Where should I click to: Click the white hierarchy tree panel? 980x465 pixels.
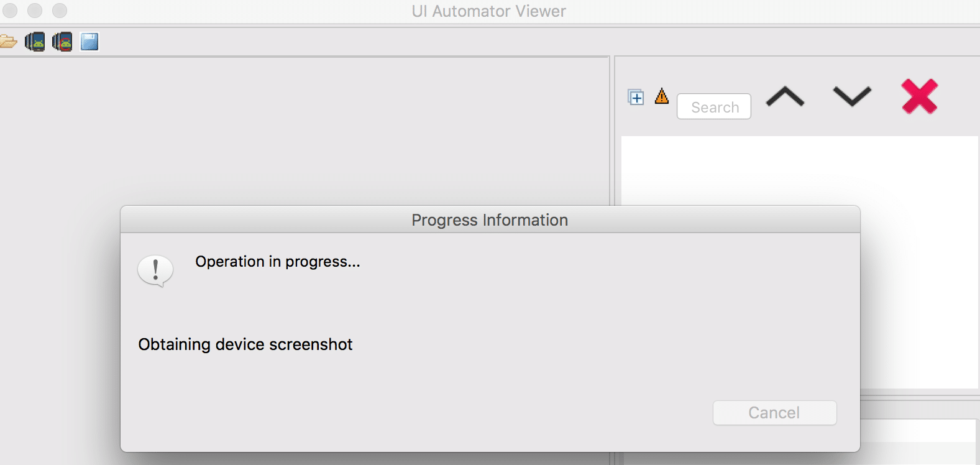(x=799, y=168)
